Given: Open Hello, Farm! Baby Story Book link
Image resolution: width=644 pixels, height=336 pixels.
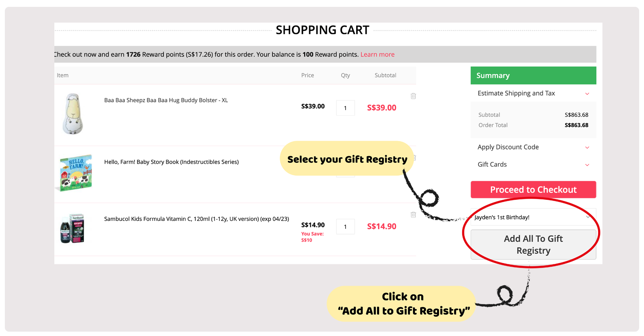Looking at the screenshot, I should coord(171,162).
